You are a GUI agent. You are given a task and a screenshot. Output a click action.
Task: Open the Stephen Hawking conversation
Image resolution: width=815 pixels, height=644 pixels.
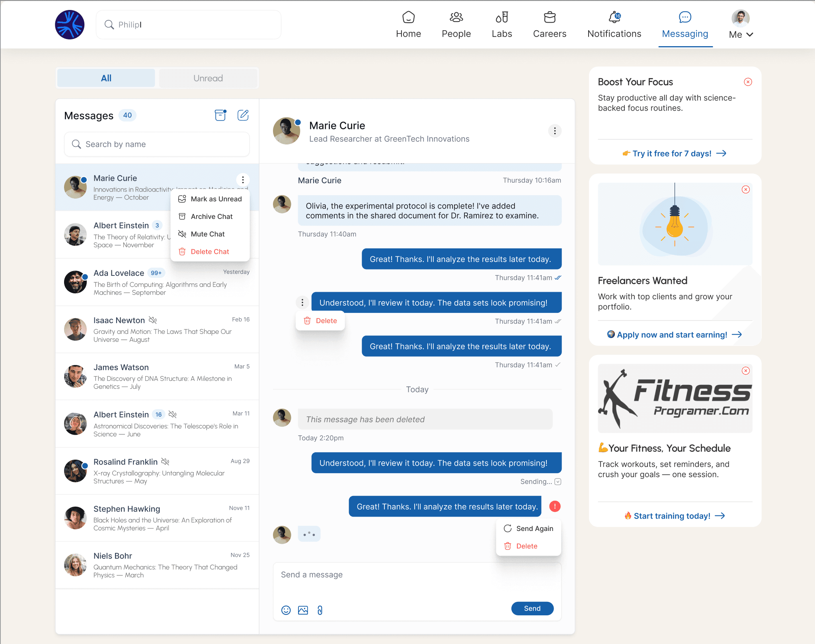[157, 518]
